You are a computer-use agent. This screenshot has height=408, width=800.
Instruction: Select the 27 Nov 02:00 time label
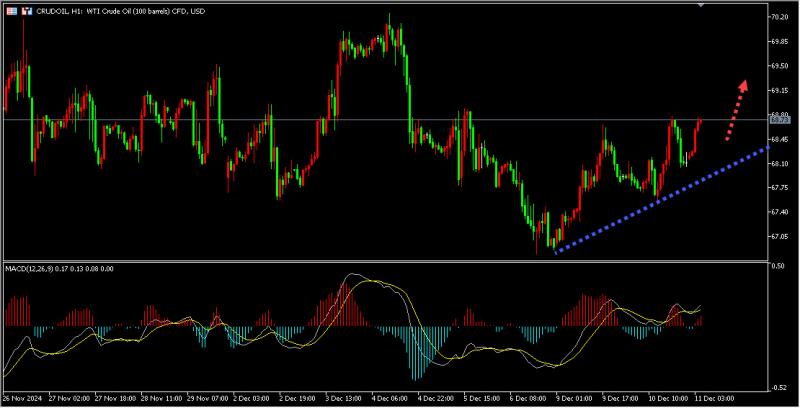[x=69, y=398]
